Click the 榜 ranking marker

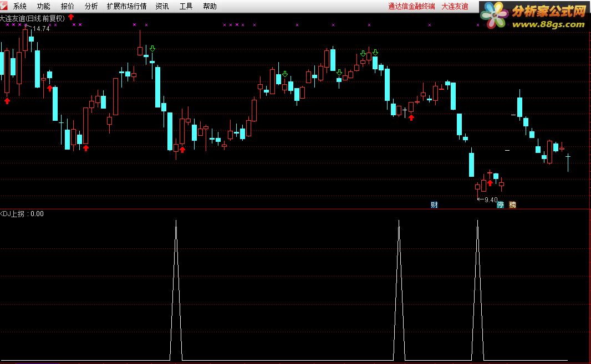click(x=513, y=204)
